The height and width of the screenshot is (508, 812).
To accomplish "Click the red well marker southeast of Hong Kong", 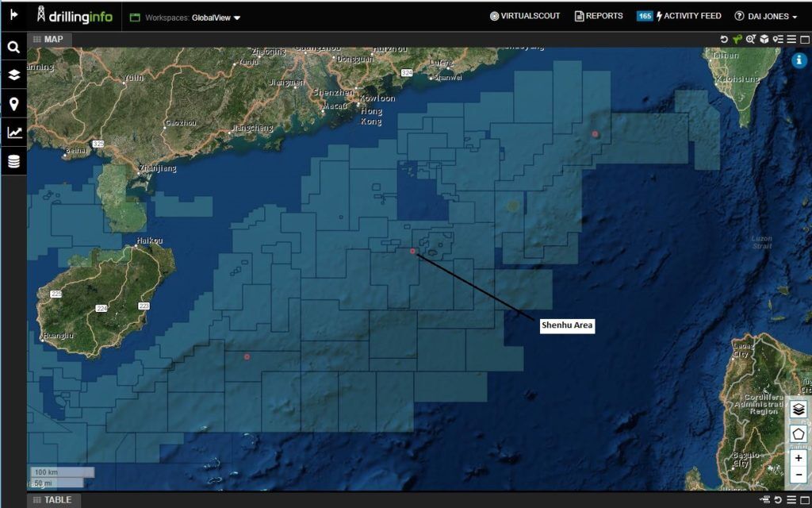I will (x=412, y=252).
